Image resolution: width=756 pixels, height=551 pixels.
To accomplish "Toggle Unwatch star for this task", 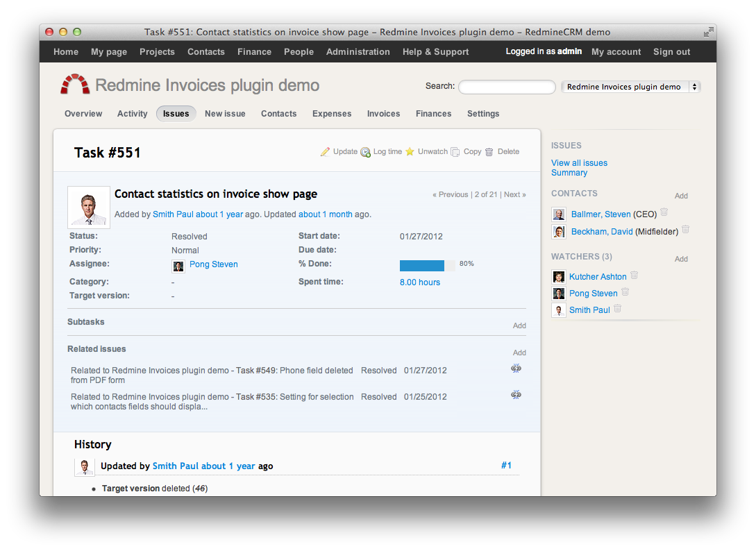I will [410, 152].
